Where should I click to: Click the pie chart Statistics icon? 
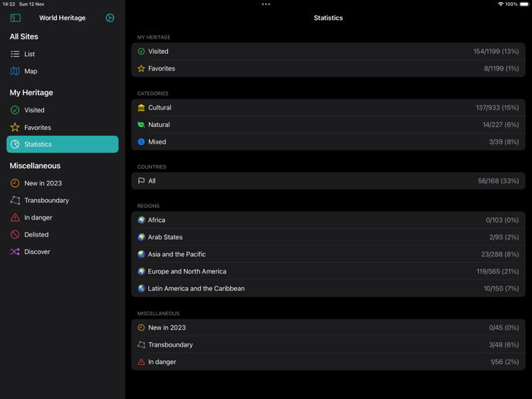coord(15,144)
